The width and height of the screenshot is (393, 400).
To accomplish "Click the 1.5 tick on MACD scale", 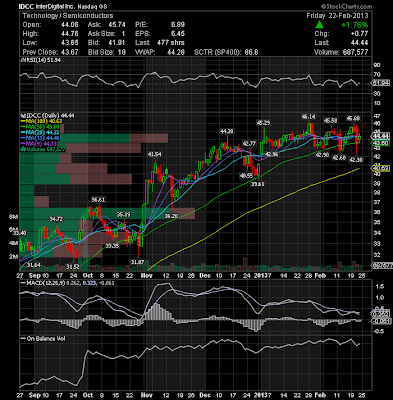I will [x=381, y=286].
